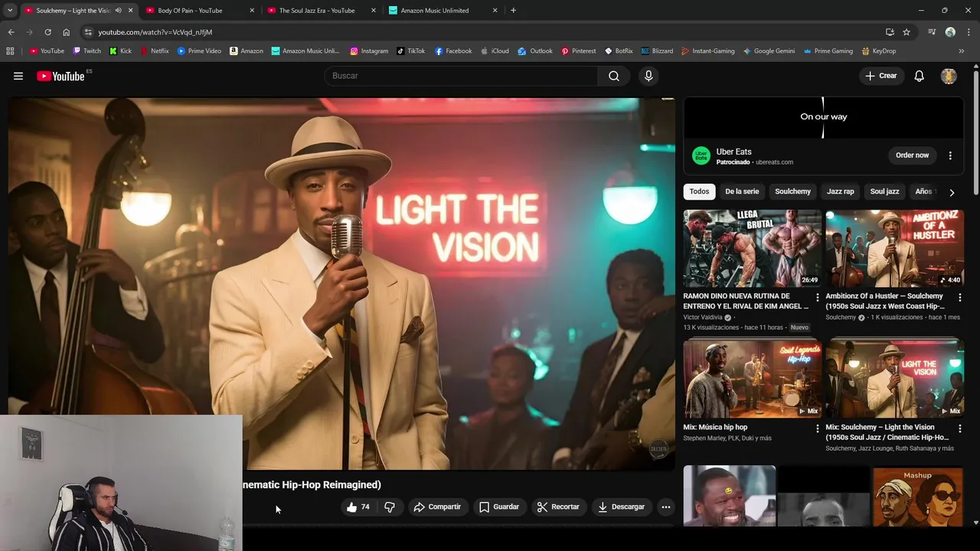Mute the Soulchemy tab audio icon
This screenshot has width=980, height=551.
[x=118, y=11]
